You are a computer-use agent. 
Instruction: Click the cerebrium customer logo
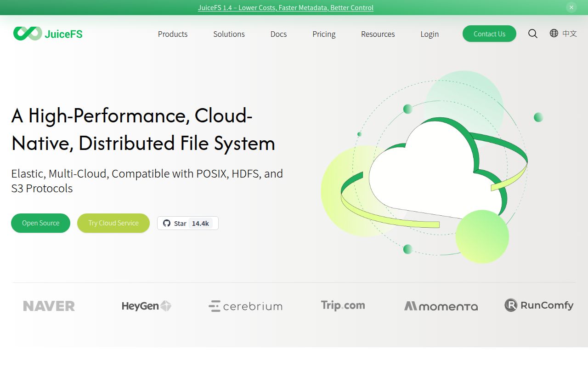click(x=245, y=306)
